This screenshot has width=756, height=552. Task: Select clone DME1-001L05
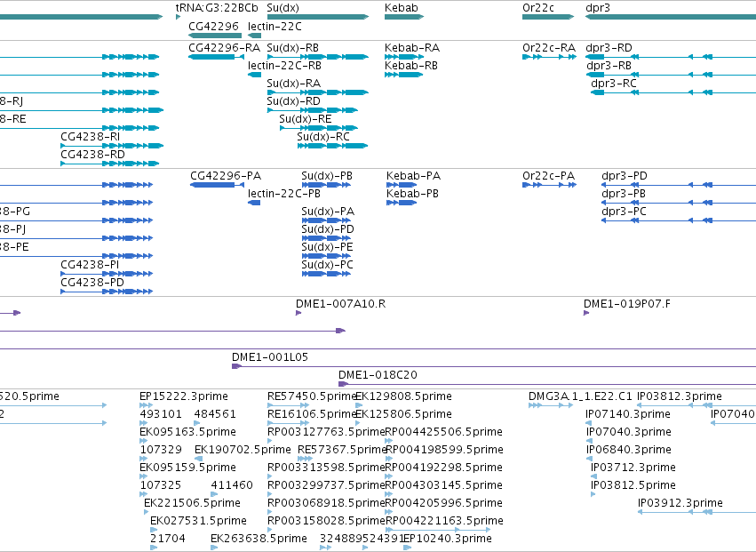point(494,367)
